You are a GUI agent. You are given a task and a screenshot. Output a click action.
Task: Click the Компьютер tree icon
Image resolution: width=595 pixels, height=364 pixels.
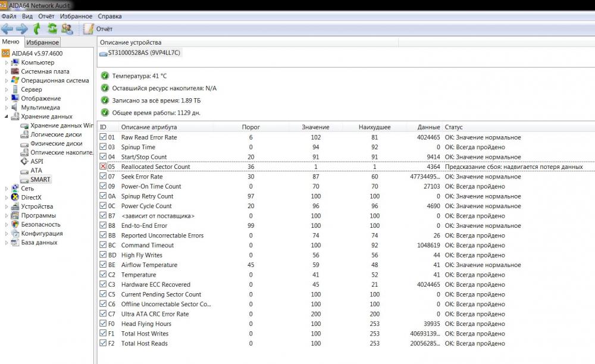point(15,62)
